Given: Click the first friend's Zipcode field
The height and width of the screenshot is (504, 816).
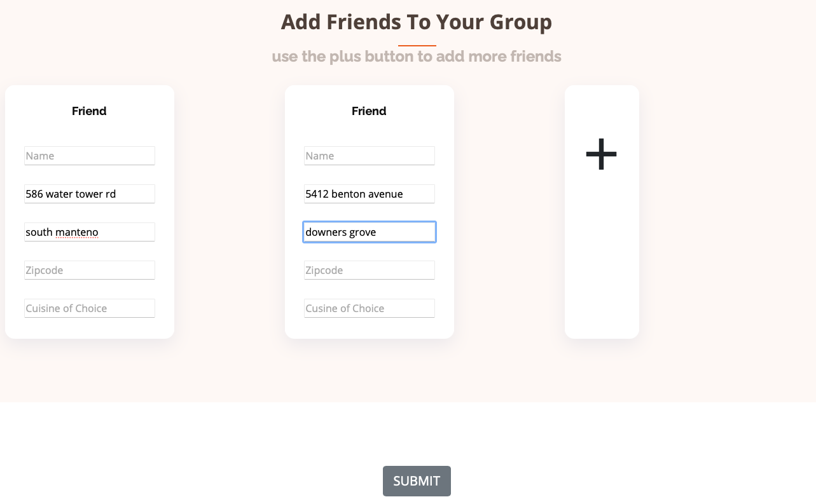Looking at the screenshot, I should point(89,269).
